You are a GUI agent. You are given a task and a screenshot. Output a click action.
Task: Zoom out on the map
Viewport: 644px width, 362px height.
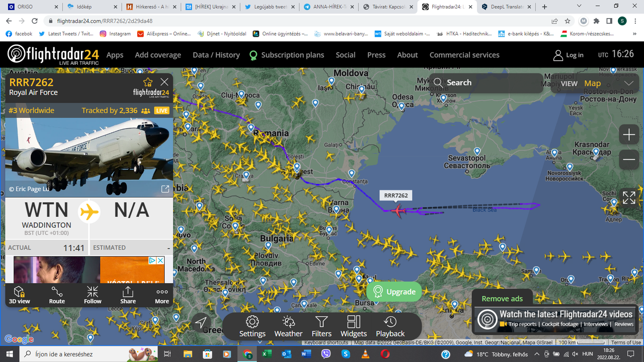pos(629,159)
